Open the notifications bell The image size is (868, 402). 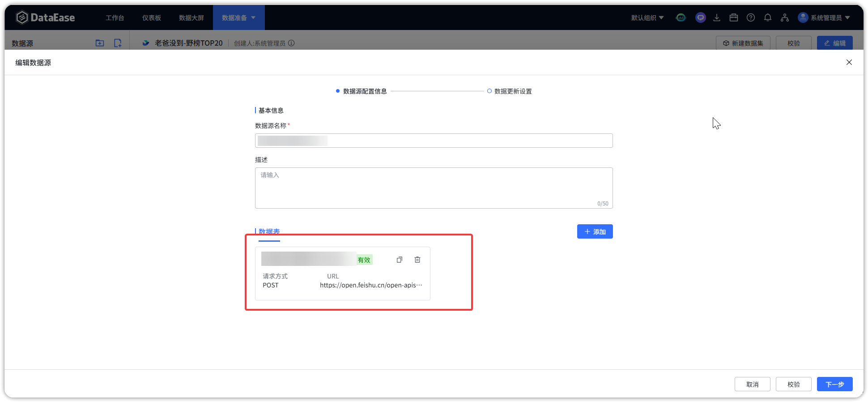click(x=768, y=17)
